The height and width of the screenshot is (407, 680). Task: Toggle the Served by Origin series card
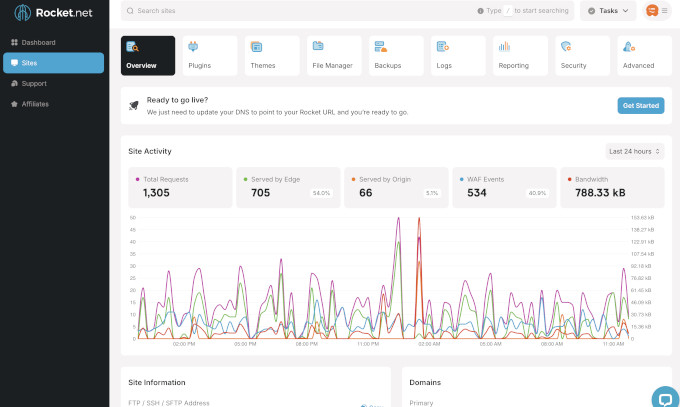pyautogui.click(x=396, y=187)
